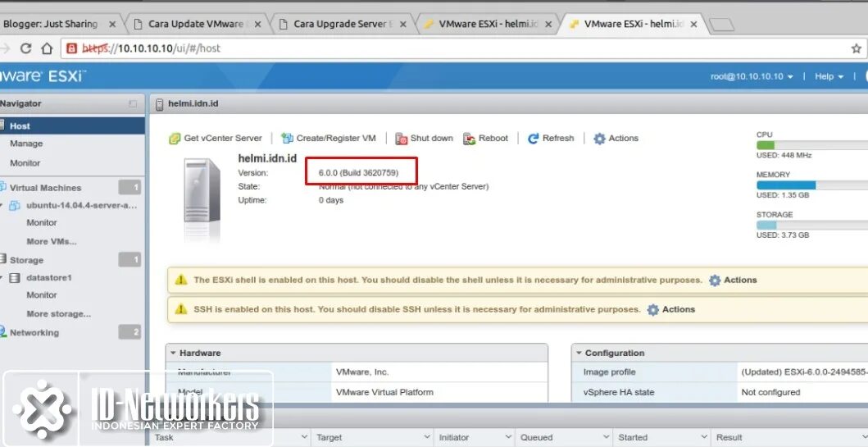This screenshot has height=447, width=868.
Task: Open Target column dropdown
Action: pos(426,437)
